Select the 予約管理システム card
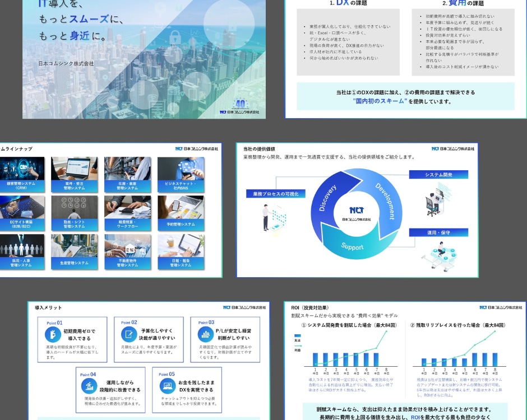 point(181,213)
